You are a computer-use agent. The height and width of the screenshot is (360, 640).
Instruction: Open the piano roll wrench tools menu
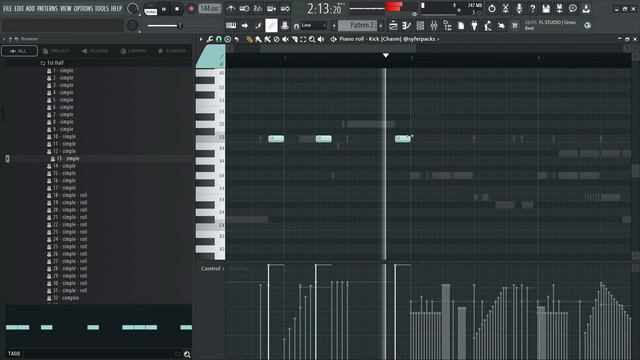pos(210,39)
